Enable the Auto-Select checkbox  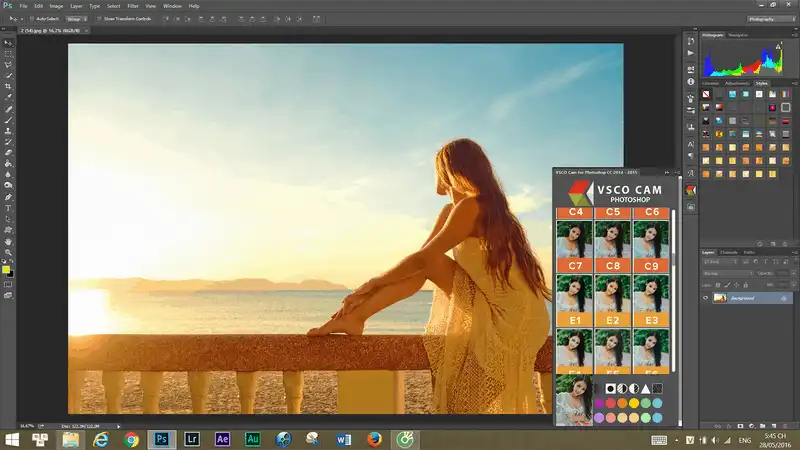(x=32, y=19)
